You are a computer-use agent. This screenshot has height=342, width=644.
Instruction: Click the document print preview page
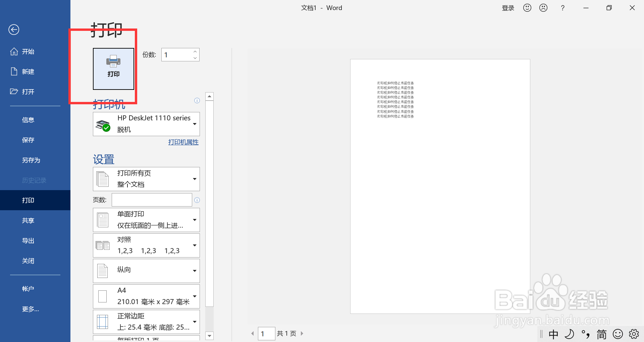[x=440, y=186]
